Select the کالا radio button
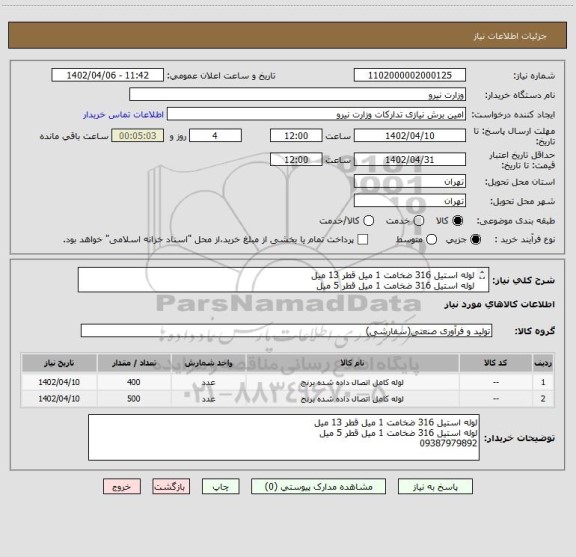576x557 pixels. [x=458, y=221]
